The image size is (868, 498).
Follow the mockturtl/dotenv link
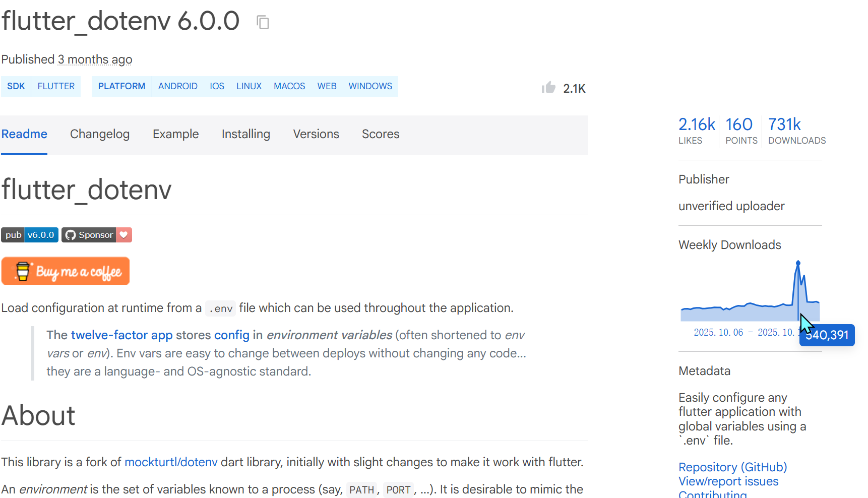[171, 462]
